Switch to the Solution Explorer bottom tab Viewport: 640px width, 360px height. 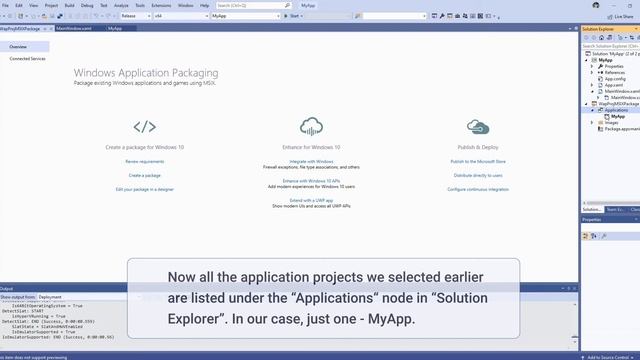(592, 210)
